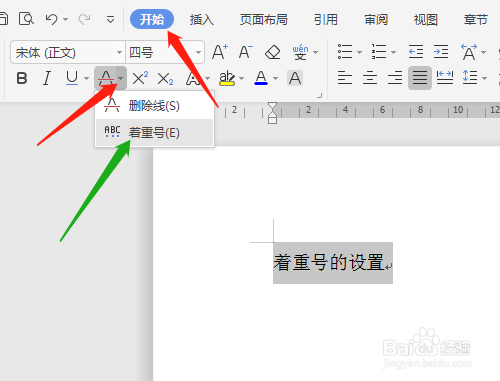The width and height of the screenshot is (500, 381).
Task: Apply the blue font color
Action: (x=261, y=78)
